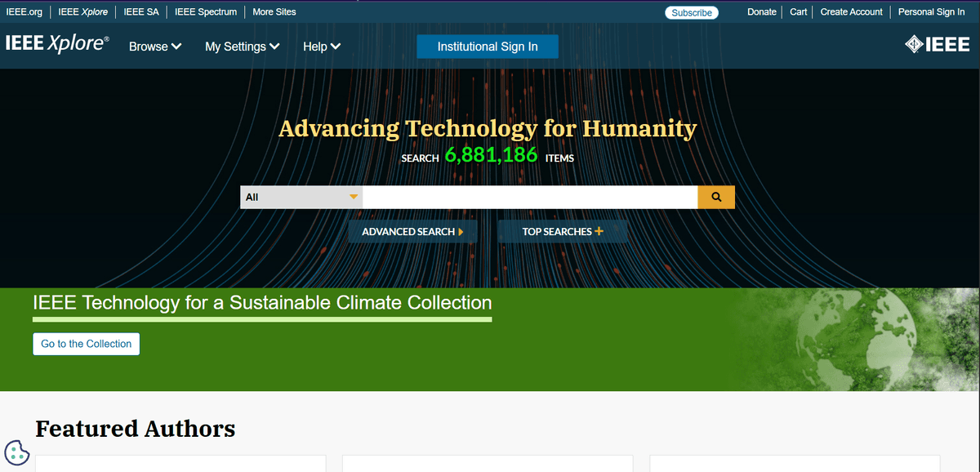Open Advanced Search
Image resolution: width=980 pixels, height=472 pixels.
[x=412, y=231]
